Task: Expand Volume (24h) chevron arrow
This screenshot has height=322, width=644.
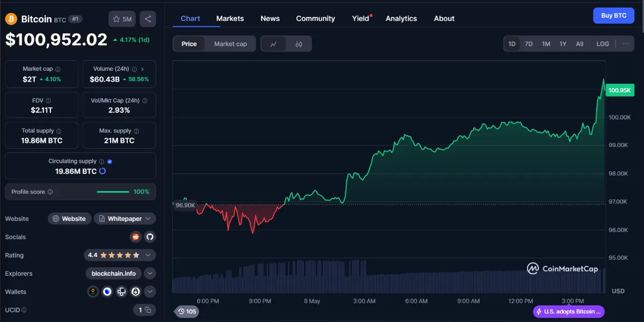Action: tap(143, 69)
